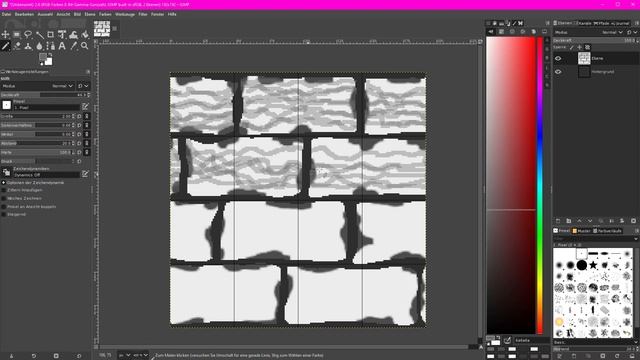The image size is (640, 360).
Task: Lower the selected layer
Action: 590,221
